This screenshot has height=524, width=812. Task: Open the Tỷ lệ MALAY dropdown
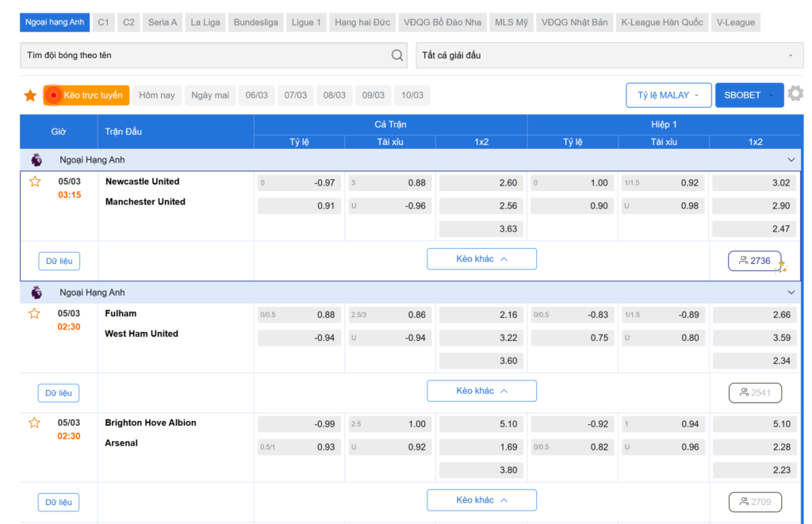(x=668, y=95)
